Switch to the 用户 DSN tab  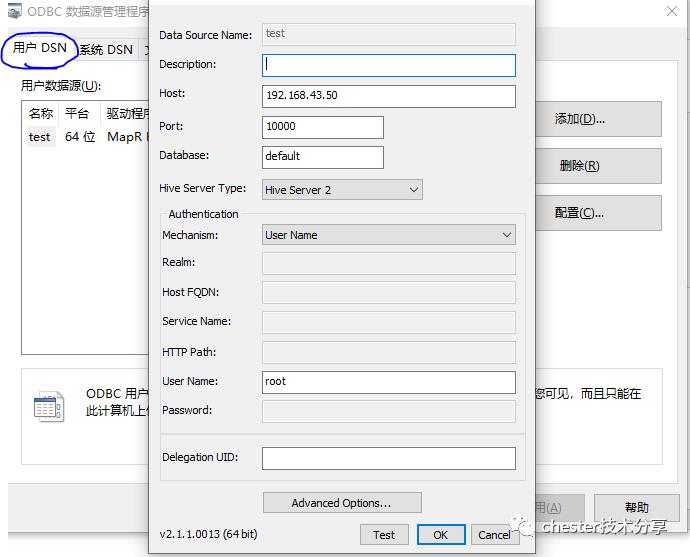pos(39,48)
